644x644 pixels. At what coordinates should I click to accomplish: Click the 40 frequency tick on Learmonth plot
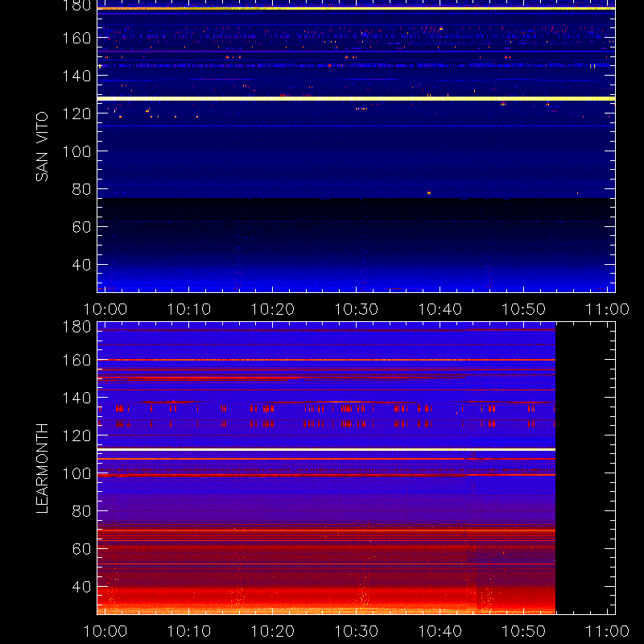coord(81,587)
